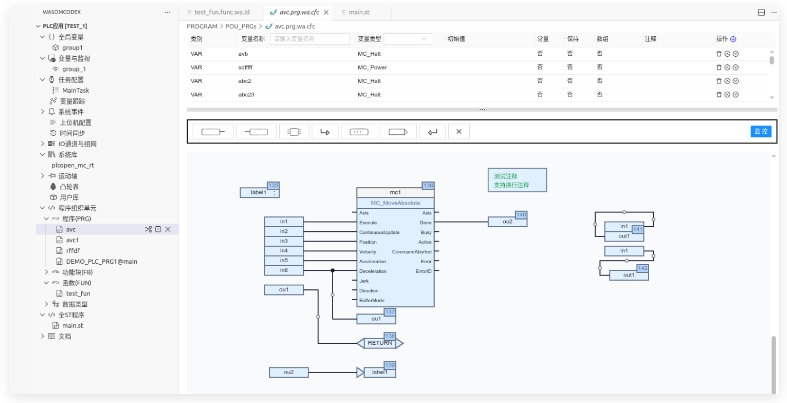Select the contact element tool in FBD toolbar
Image resolution: width=787 pixels, height=403 pixels.
pos(212,131)
